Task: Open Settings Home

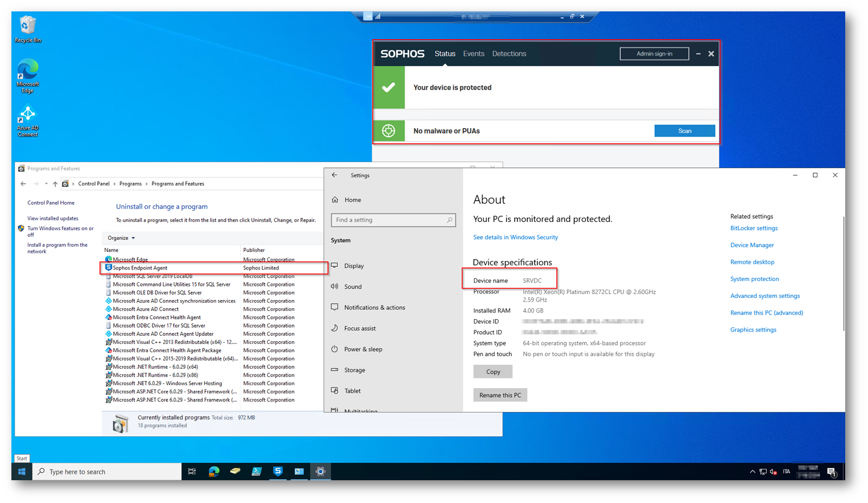Action: (x=346, y=200)
